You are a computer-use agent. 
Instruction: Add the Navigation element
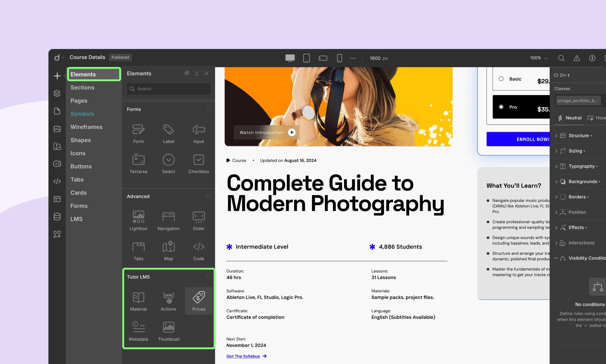click(169, 221)
